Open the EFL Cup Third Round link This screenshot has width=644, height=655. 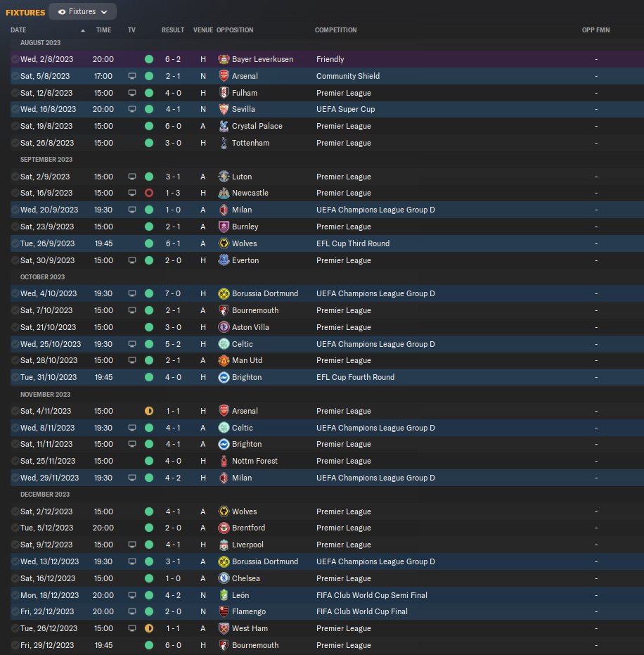coord(353,243)
